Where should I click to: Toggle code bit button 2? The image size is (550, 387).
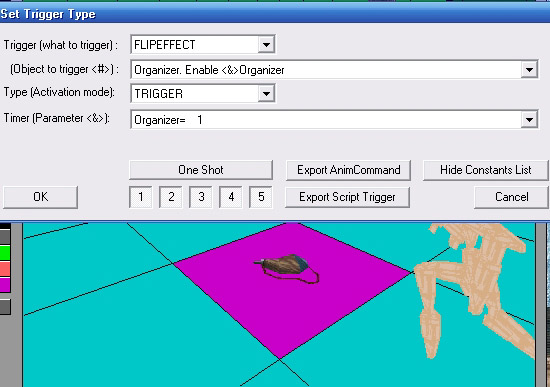pyautogui.click(x=171, y=197)
